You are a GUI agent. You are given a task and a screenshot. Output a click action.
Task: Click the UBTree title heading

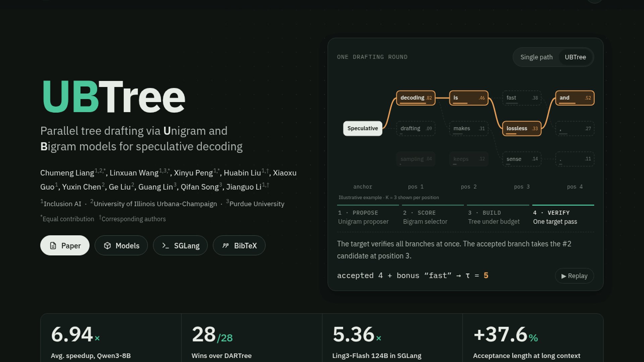click(x=113, y=97)
